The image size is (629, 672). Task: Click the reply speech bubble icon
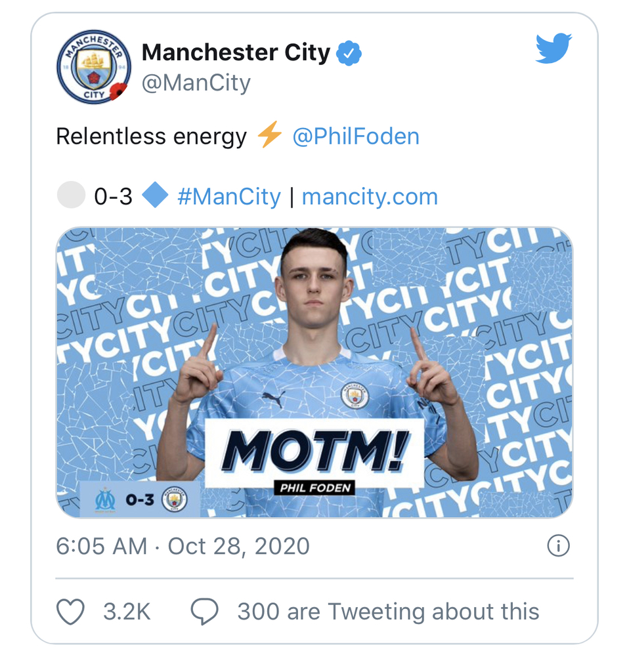click(x=204, y=612)
